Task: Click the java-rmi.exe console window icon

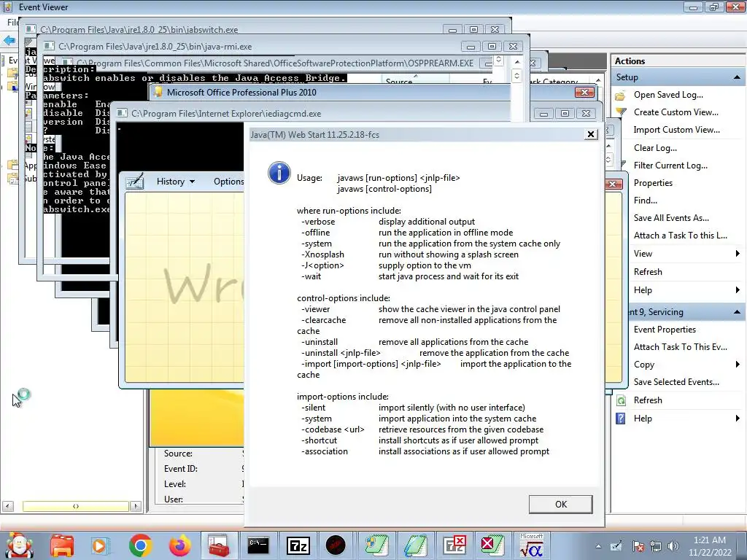Action: point(49,46)
